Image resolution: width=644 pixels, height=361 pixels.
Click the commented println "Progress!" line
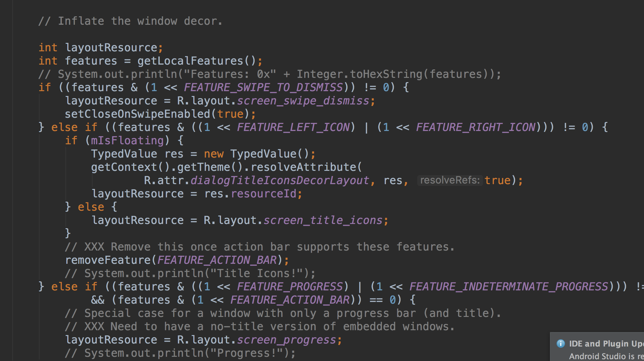click(x=181, y=353)
